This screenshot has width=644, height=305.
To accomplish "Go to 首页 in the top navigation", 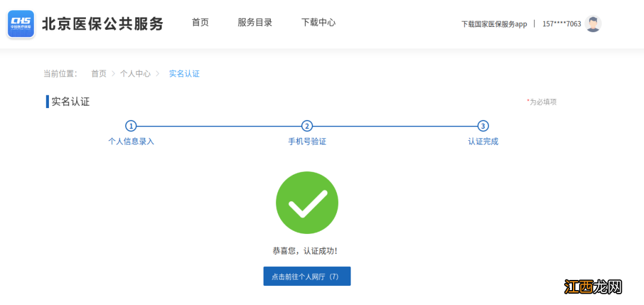I will pos(200,23).
